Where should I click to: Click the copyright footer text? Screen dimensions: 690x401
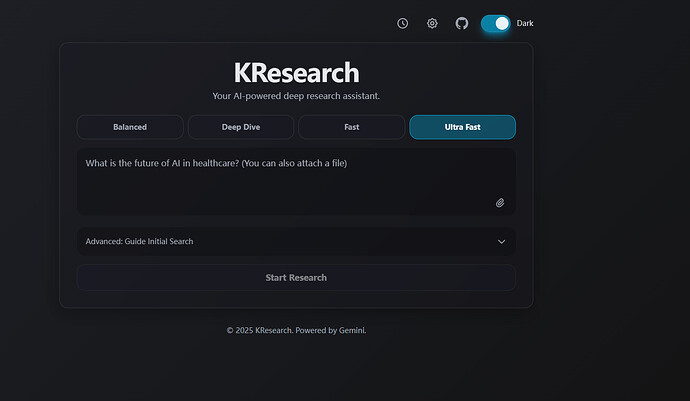point(296,330)
